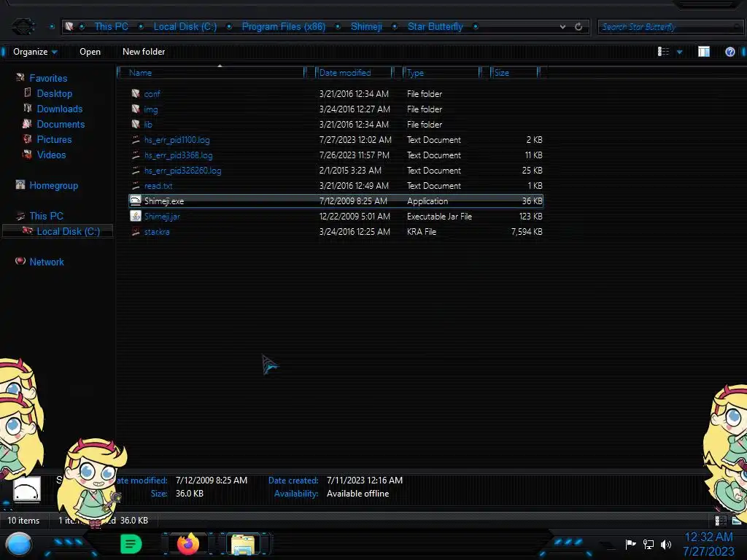Toggle the preview pane icon
The image size is (747, 560).
[704, 52]
